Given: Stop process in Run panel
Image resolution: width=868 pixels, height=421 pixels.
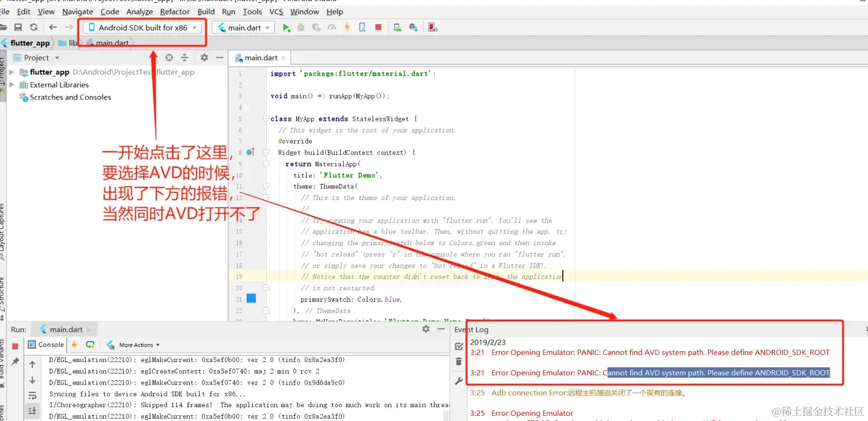Looking at the screenshot, I should 16,346.
